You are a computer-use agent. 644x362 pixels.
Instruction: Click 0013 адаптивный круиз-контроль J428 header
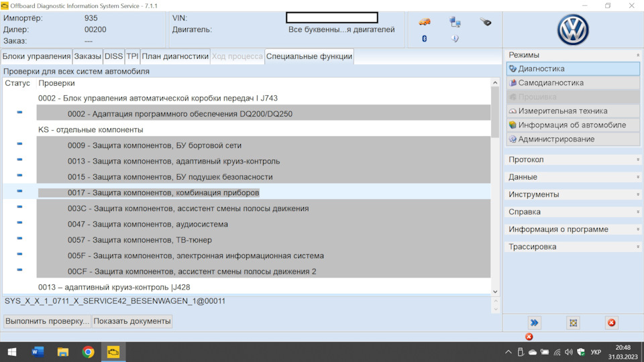point(114,288)
